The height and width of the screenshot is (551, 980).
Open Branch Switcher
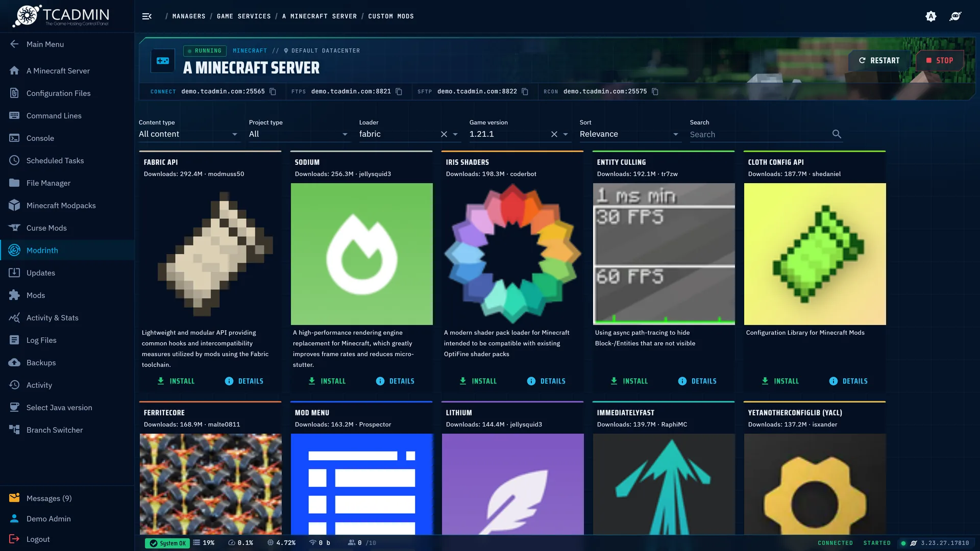67,430
